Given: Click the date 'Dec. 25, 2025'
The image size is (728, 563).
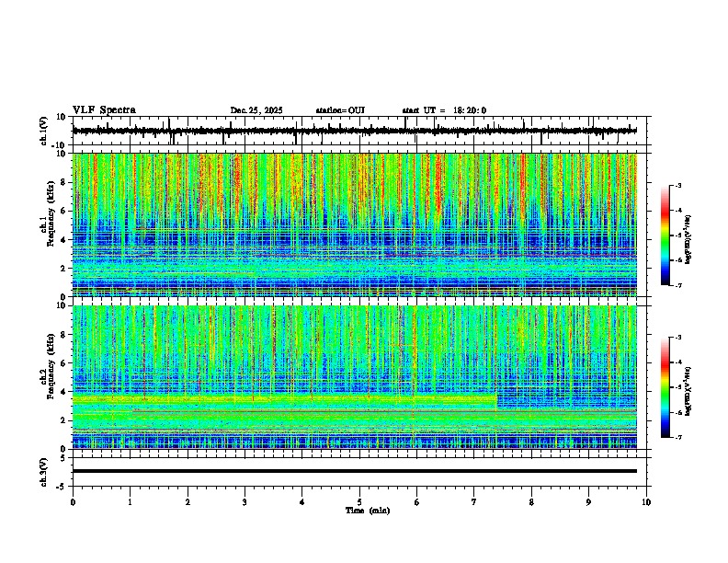Looking at the screenshot, I should pyautogui.click(x=256, y=110).
